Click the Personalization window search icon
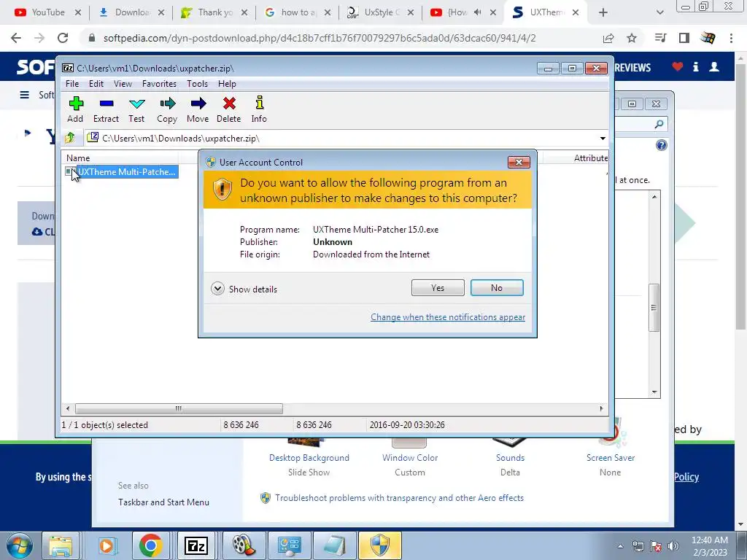Screen dimensions: 747x560 (x=659, y=124)
